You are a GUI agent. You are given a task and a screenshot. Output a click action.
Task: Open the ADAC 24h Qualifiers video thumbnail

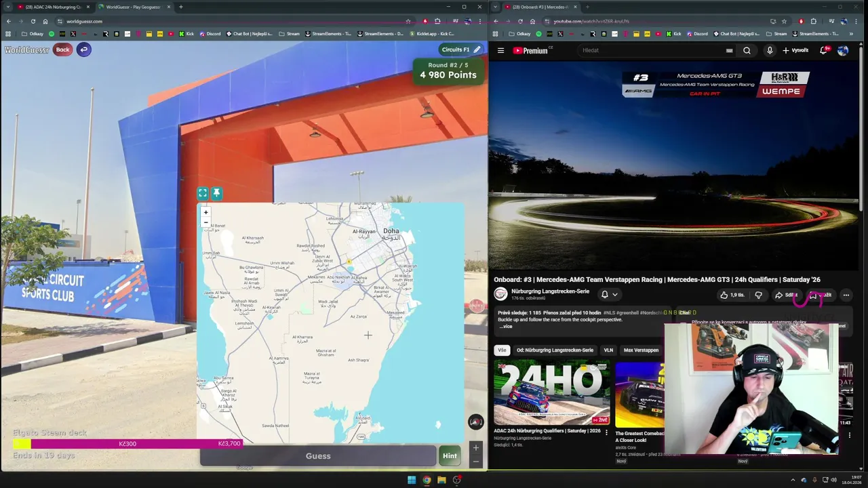[551, 392]
